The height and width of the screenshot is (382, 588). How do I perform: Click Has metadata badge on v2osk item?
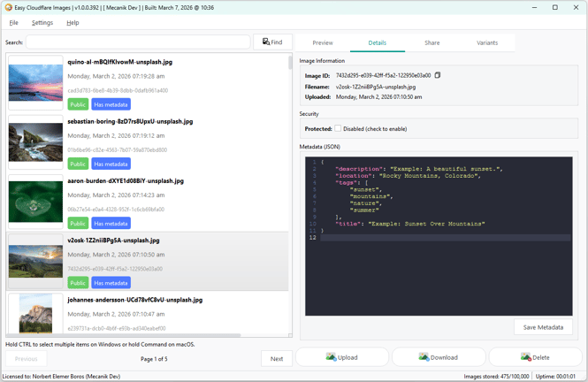111,283
